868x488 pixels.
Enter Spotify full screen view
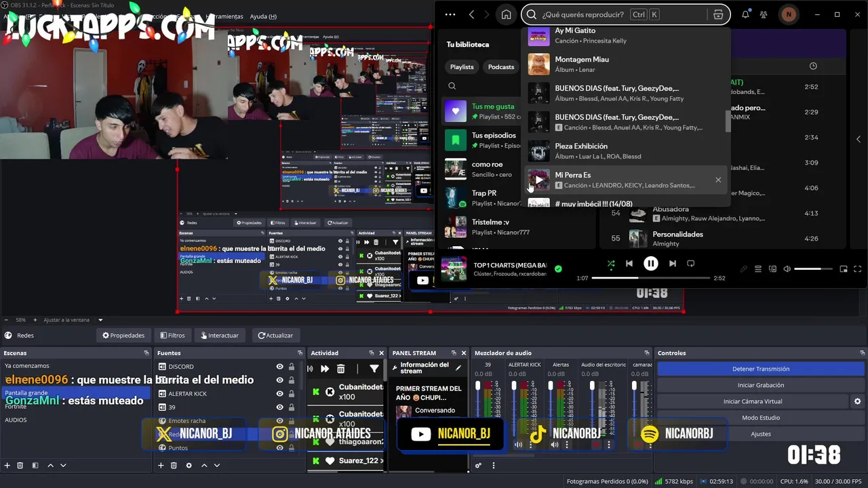pos(858,269)
